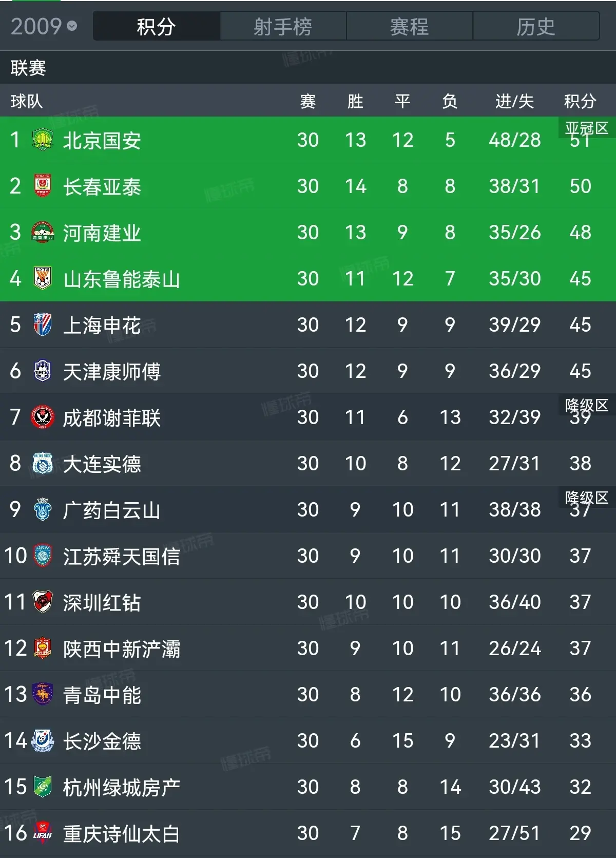Open the 广药白云山 team row

(x=308, y=509)
